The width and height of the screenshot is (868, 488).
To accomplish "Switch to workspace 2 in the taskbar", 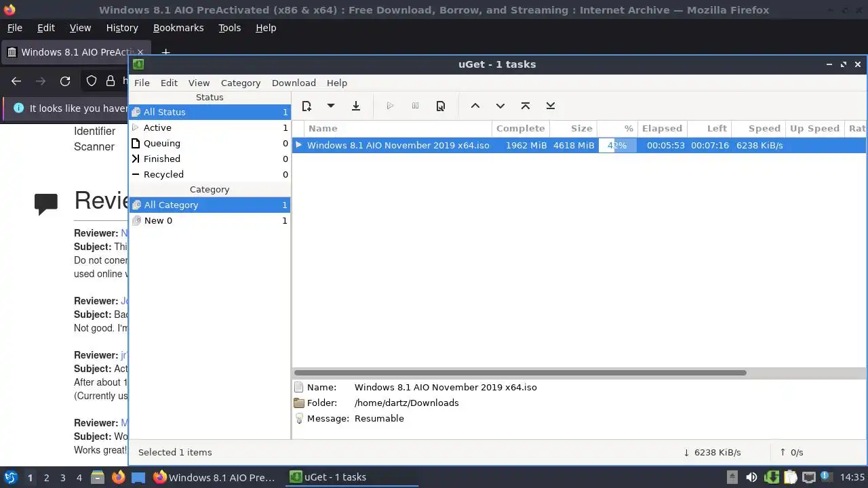I will click(46, 477).
